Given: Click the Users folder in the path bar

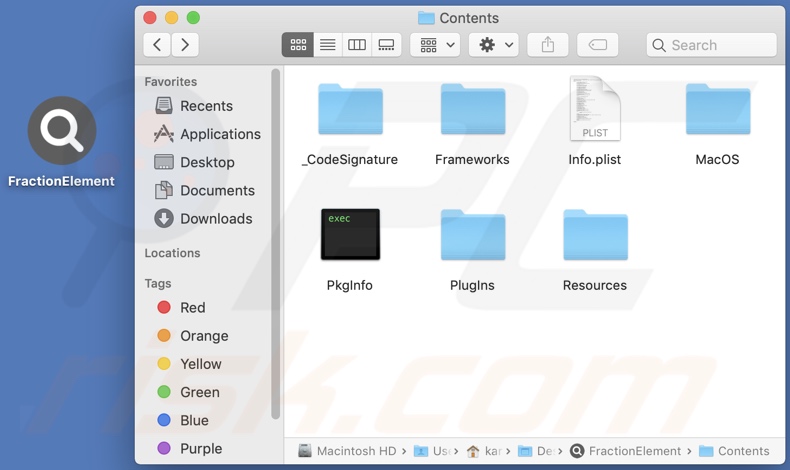Looking at the screenshot, I should pyautogui.click(x=432, y=451).
